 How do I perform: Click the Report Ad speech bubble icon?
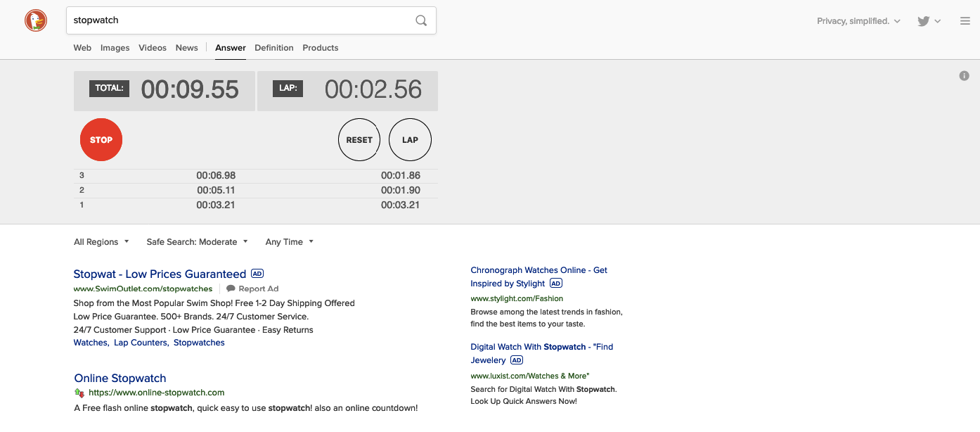[x=231, y=288]
